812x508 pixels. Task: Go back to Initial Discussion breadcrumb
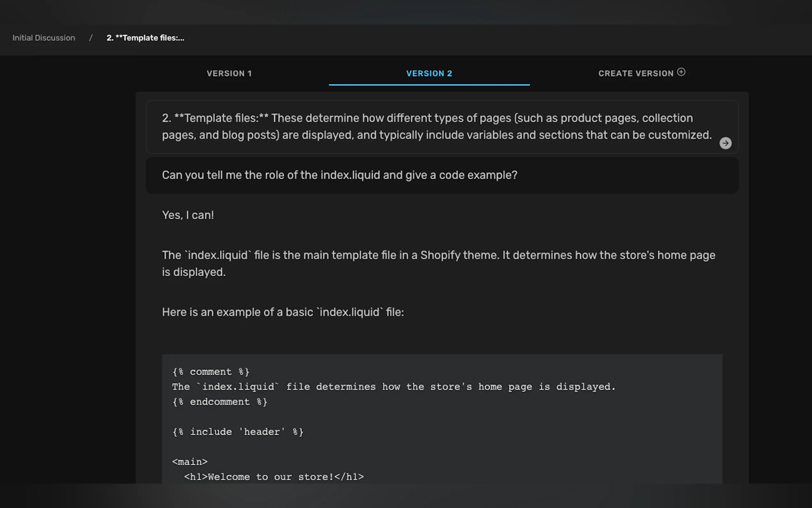(x=44, y=38)
